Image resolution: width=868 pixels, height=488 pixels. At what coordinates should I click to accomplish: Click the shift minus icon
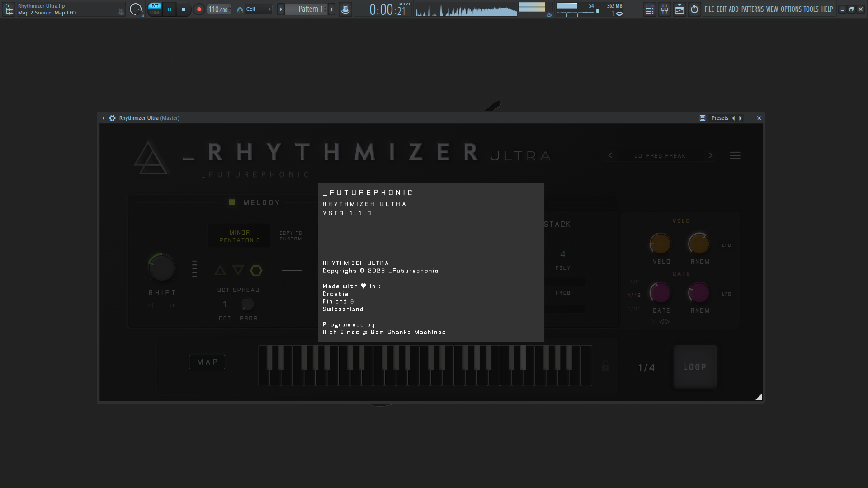click(150, 305)
